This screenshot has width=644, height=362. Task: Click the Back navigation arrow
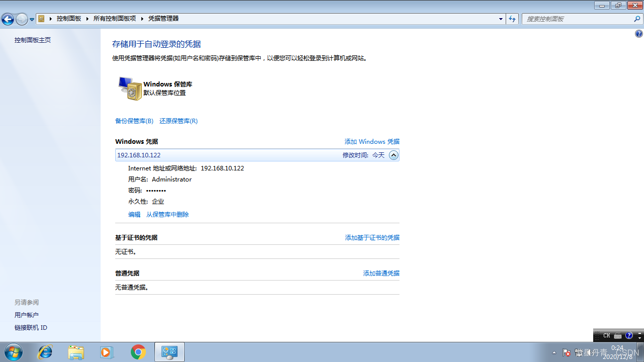8,19
